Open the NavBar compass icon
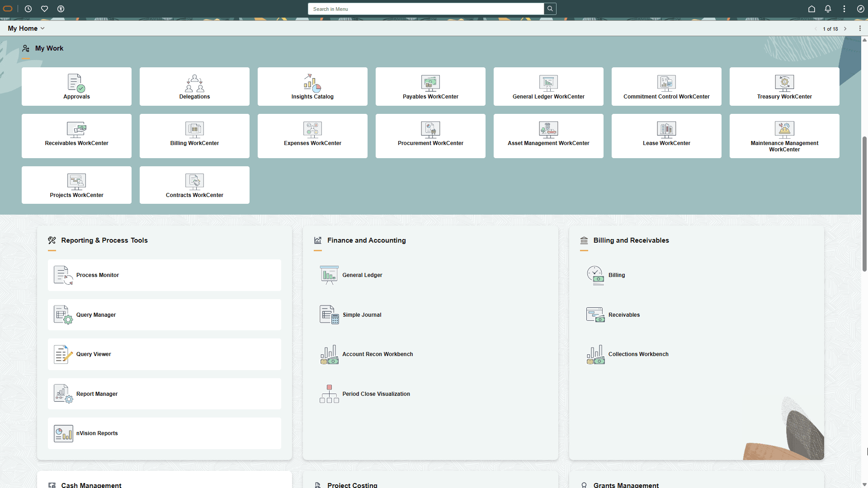The width and height of the screenshot is (868, 488). coord(860,9)
